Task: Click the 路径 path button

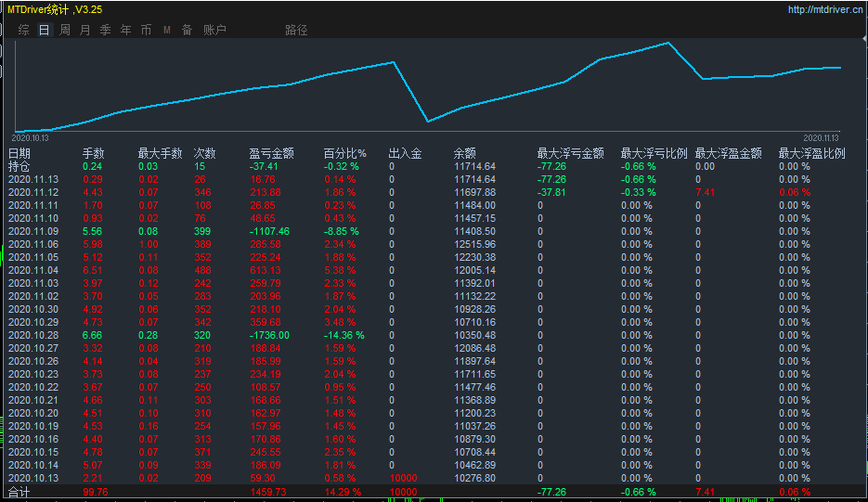Action: pyautogui.click(x=296, y=30)
